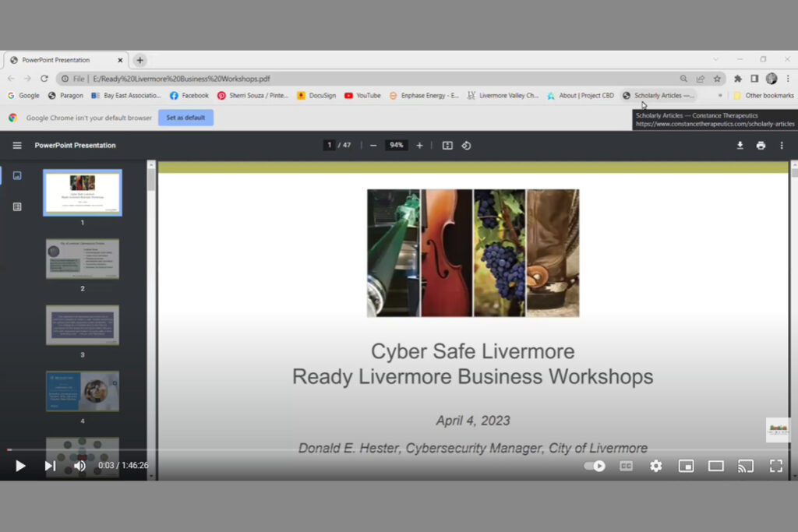
Task: Zoom in the PDF document
Action: [x=419, y=146]
